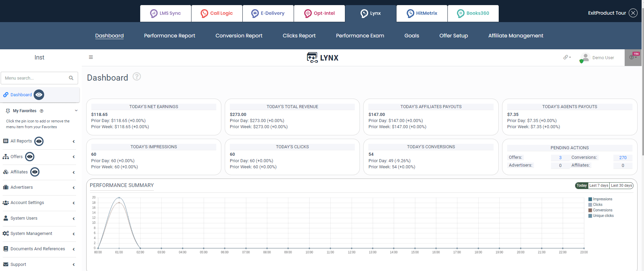Open the Conversion Report menu item
The height and width of the screenshot is (271, 644).
tap(239, 36)
